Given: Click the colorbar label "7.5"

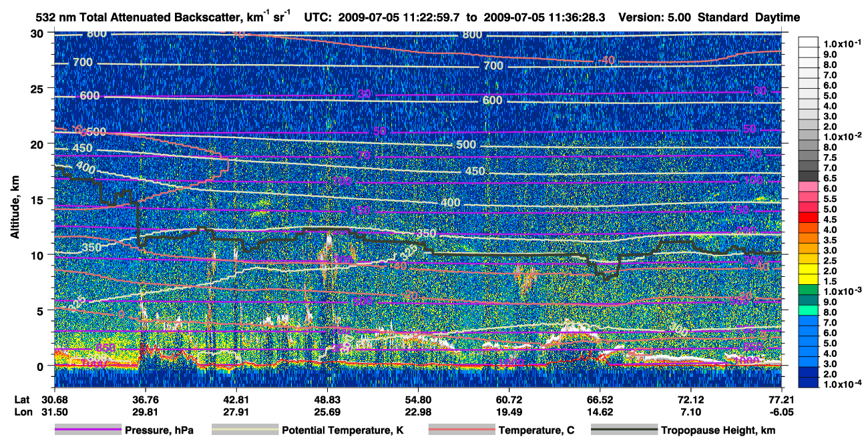Looking at the screenshot, I should (x=830, y=157).
